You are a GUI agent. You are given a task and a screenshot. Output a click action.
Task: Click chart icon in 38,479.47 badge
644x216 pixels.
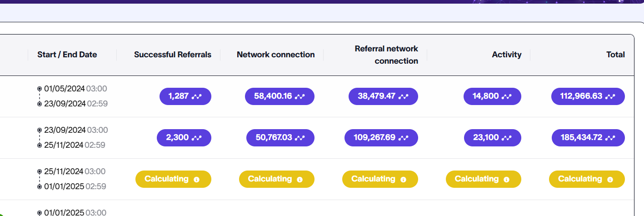[403, 96]
